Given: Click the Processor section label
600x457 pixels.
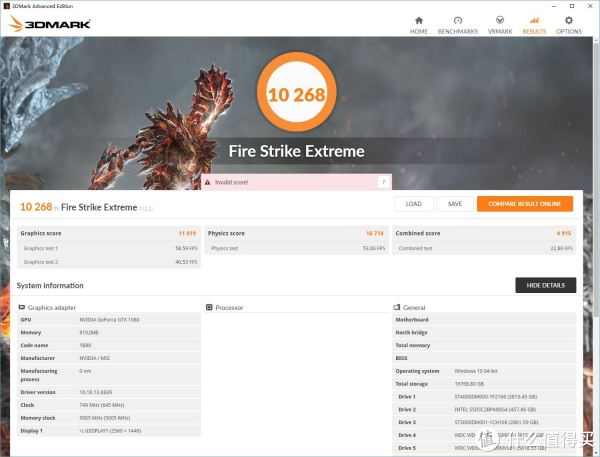Looking at the screenshot, I should pos(229,307).
